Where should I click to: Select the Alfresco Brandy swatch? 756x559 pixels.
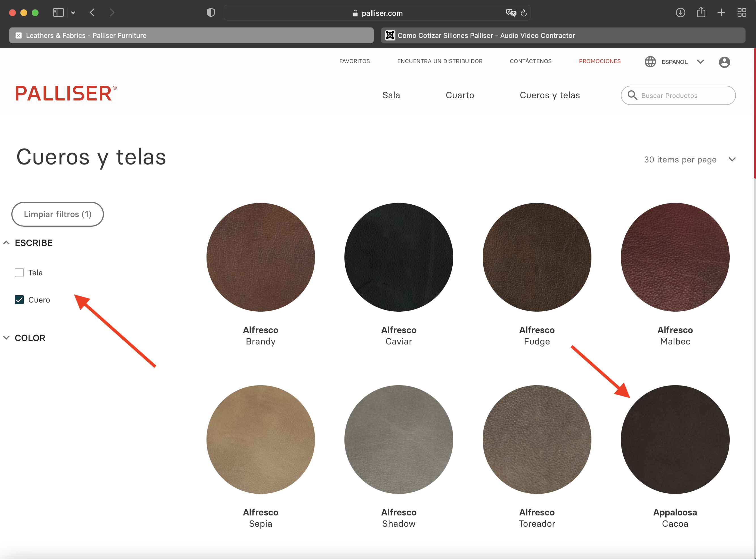click(261, 257)
